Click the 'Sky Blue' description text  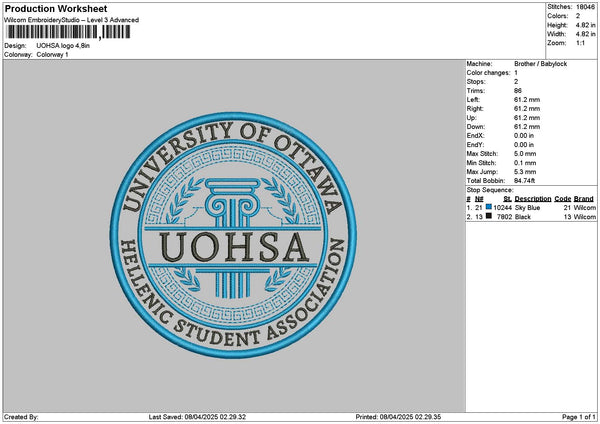pos(527,208)
